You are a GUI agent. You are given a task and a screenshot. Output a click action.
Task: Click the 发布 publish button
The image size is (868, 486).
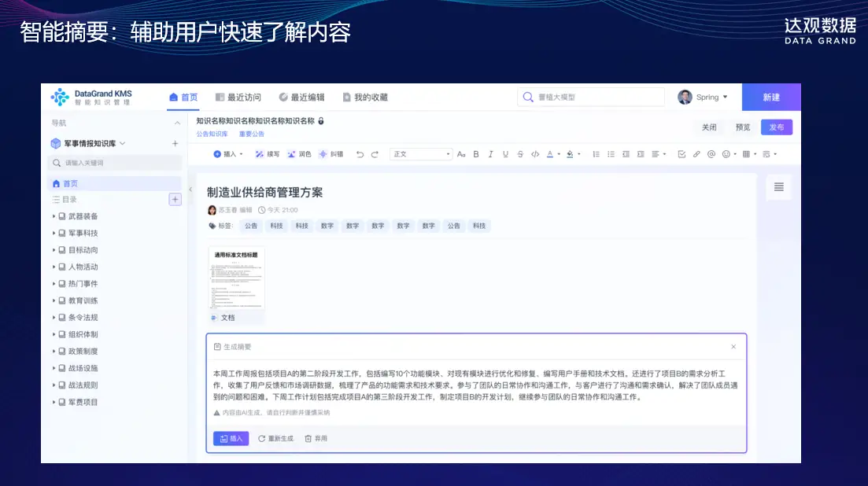click(776, 127)
